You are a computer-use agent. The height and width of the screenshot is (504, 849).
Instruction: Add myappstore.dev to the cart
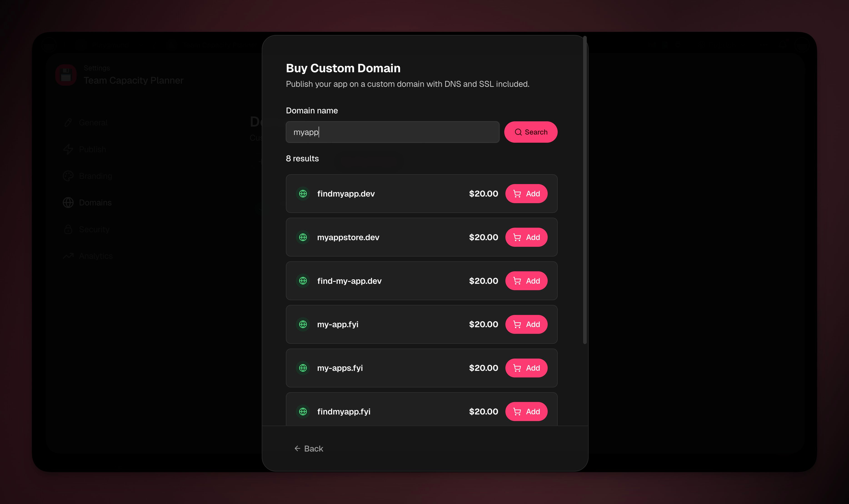point(526,237)
